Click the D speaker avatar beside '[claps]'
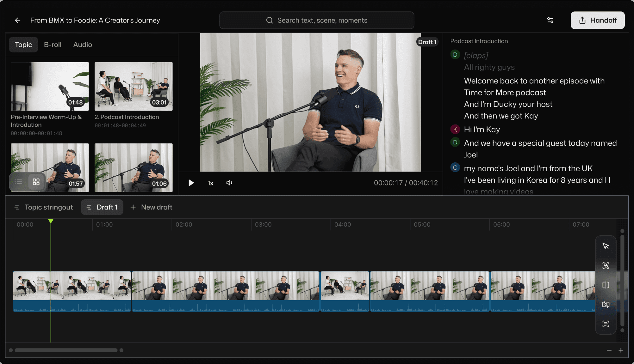The image size is (634, 364). [x=455, y=54]
